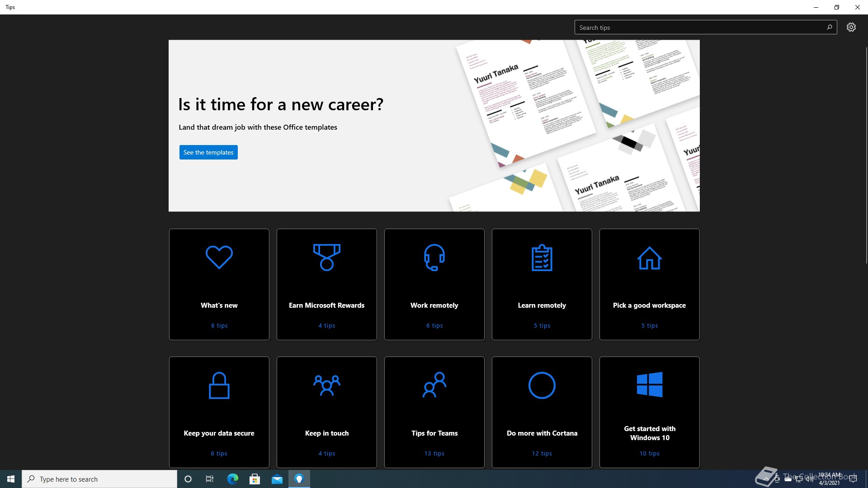Click the headset icon for Work remotely
This screenshot has height=488, width=868.
(x=434, y=257)
